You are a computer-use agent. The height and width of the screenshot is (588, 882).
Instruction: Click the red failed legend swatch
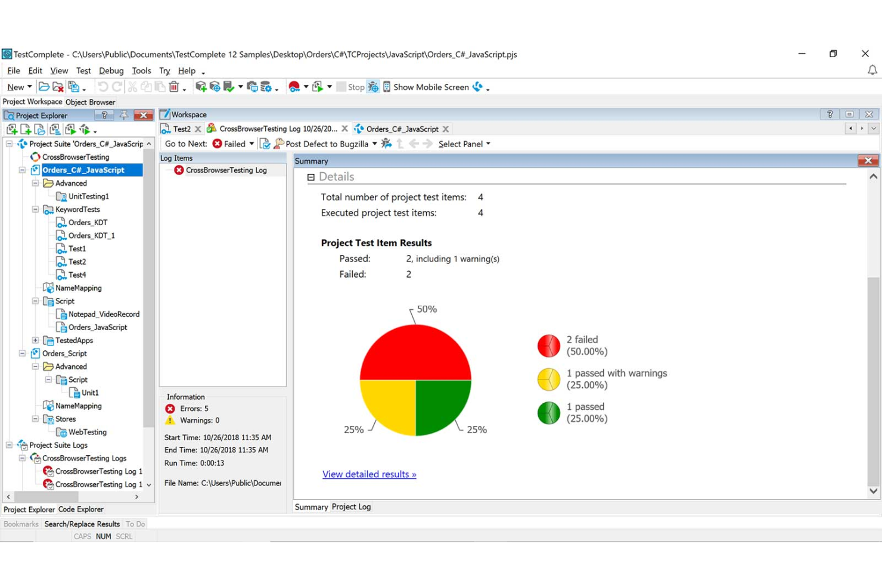(549, 346)
